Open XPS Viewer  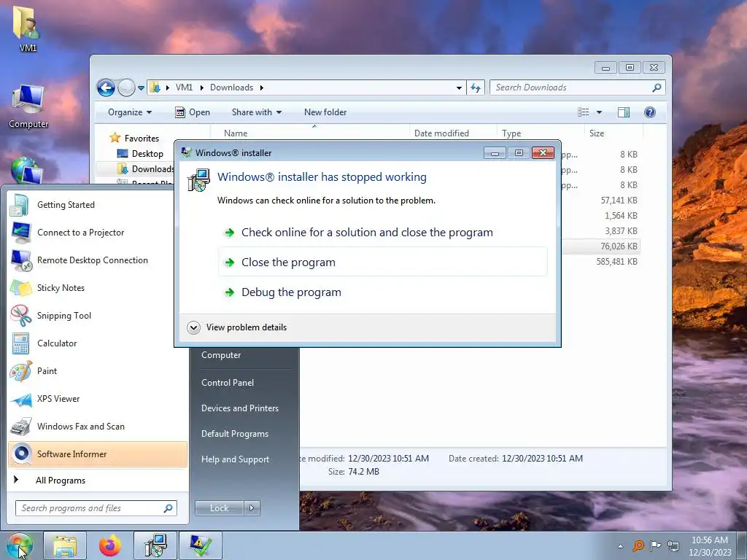pos(98,399)
